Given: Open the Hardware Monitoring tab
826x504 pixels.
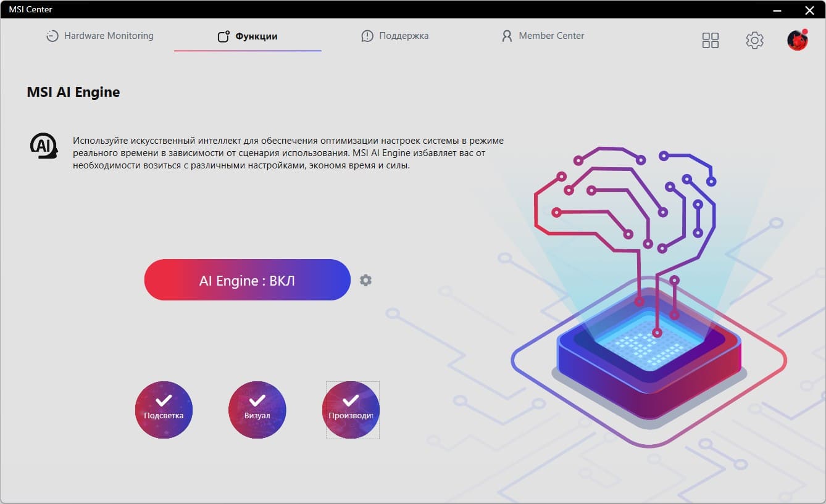Looking at the screenshot, I should click(x=100, y=36).
